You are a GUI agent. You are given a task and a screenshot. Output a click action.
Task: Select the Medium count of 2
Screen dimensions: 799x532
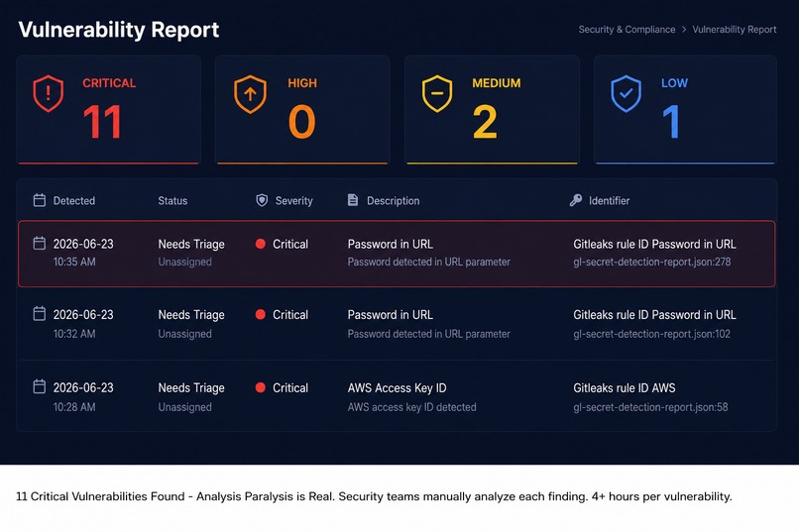pos(485,122)
